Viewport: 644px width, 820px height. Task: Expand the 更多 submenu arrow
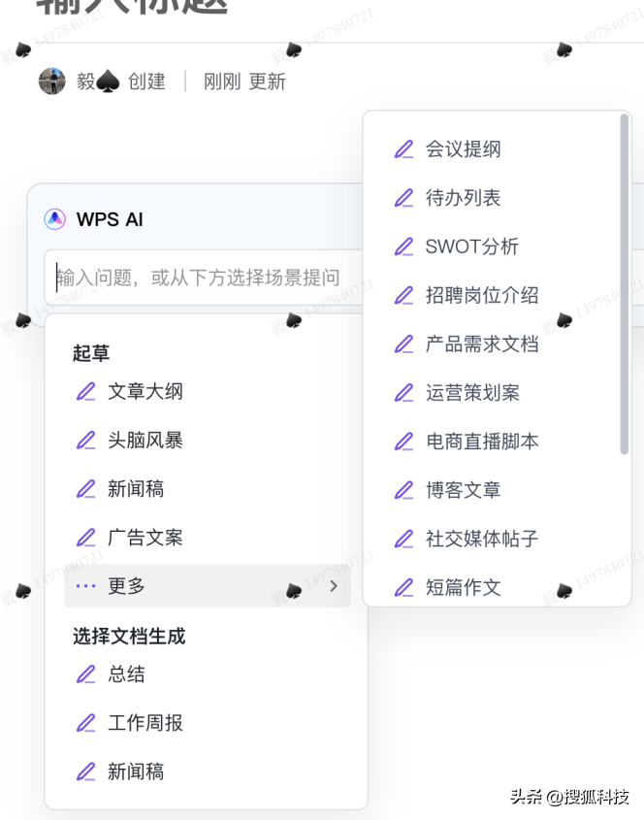[x=334, y=586]
